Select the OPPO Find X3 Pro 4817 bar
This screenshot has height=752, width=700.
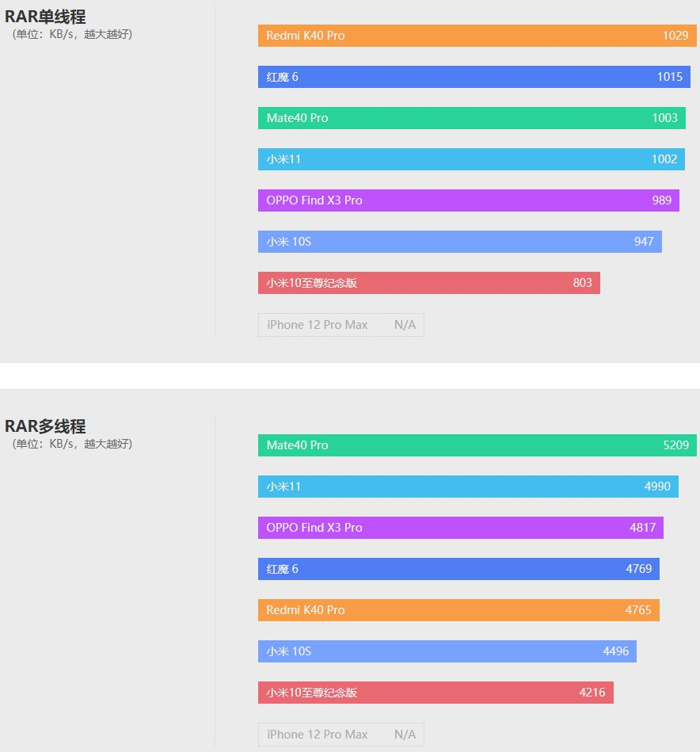(461, 528)
